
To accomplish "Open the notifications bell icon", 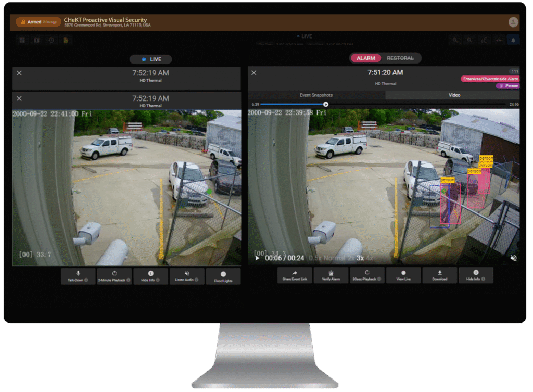I will click(513, 40).
